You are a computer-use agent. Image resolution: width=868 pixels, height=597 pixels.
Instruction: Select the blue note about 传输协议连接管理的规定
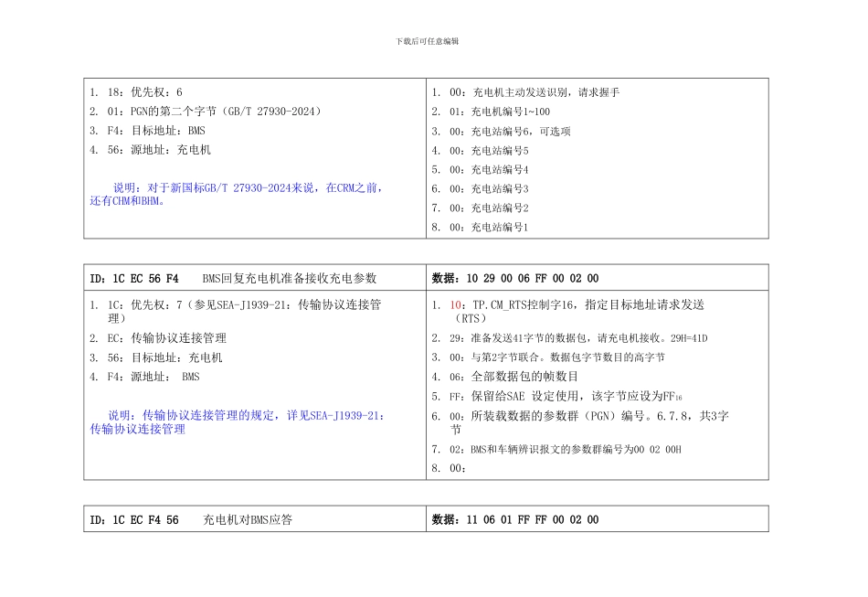237,422
